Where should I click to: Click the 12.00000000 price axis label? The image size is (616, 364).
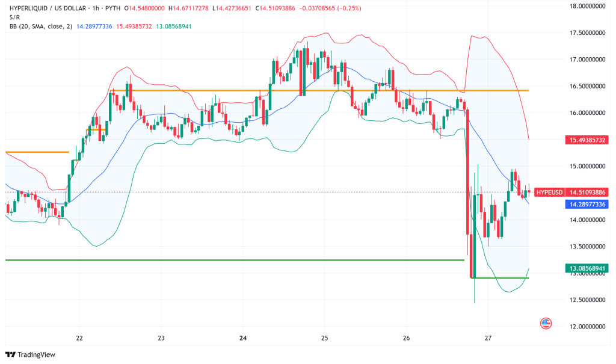587,327
